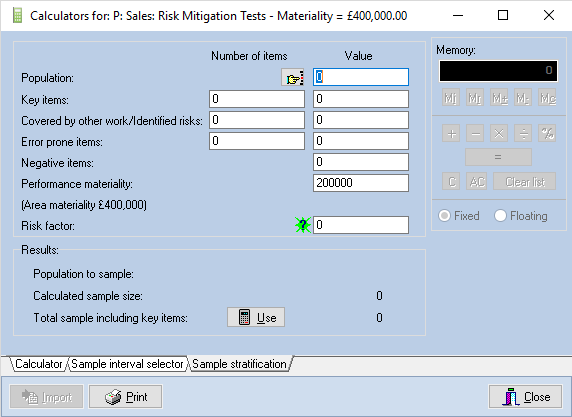
Task: Click Covered by other work value field
Action: click(361, 120)
